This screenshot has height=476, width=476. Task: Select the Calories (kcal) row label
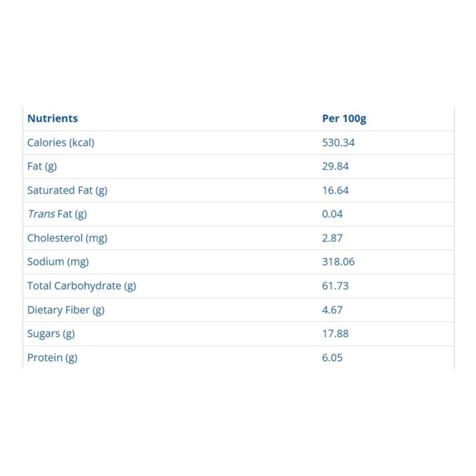coord(61,142)
